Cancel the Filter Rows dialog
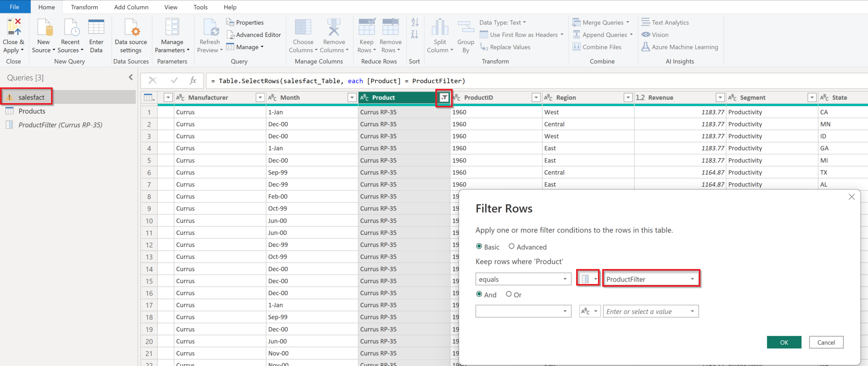Viewport: 868px width, 366px height. [826, 342]
